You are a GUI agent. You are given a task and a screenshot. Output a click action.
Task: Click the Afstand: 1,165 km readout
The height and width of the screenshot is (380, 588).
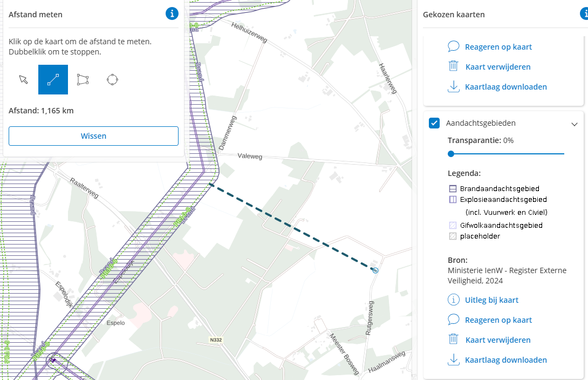(x=41, y=111)
